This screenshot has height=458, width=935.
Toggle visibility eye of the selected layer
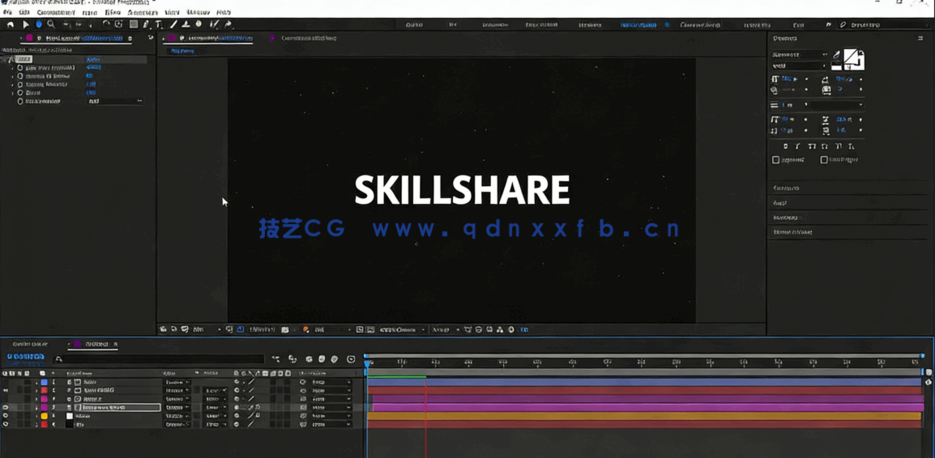tap(6, 408)
